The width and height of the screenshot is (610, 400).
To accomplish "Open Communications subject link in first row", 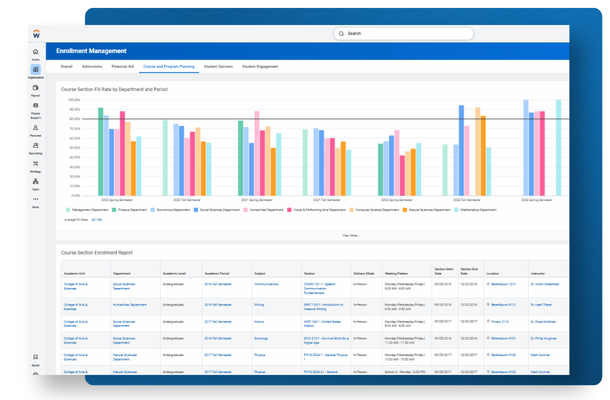I will 266,284.
